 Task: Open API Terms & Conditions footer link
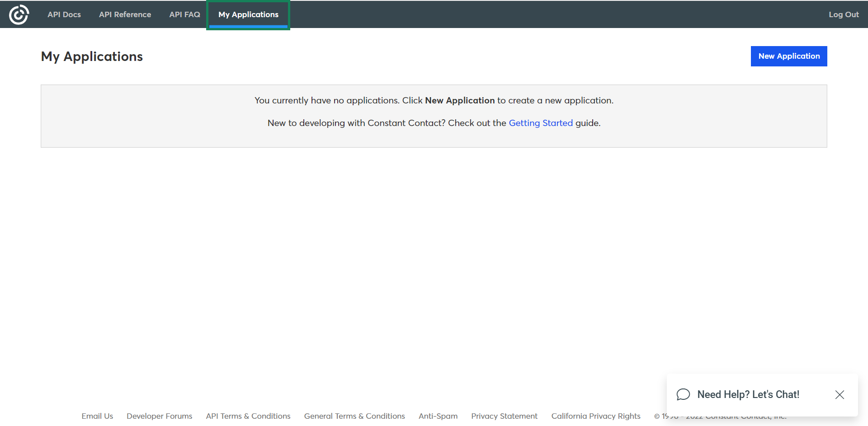pyautogui.click(x=248, y=416)
